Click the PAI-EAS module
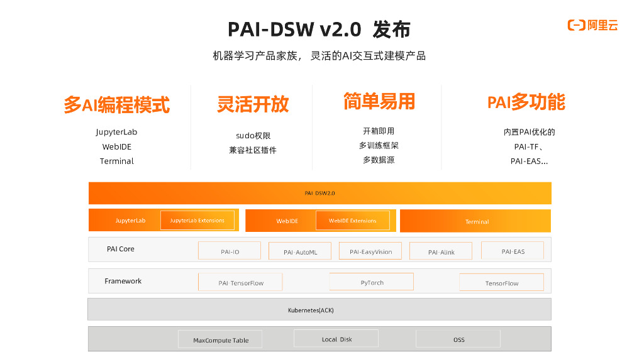This screenshot has height=362, width=644. tap(512, 250)
